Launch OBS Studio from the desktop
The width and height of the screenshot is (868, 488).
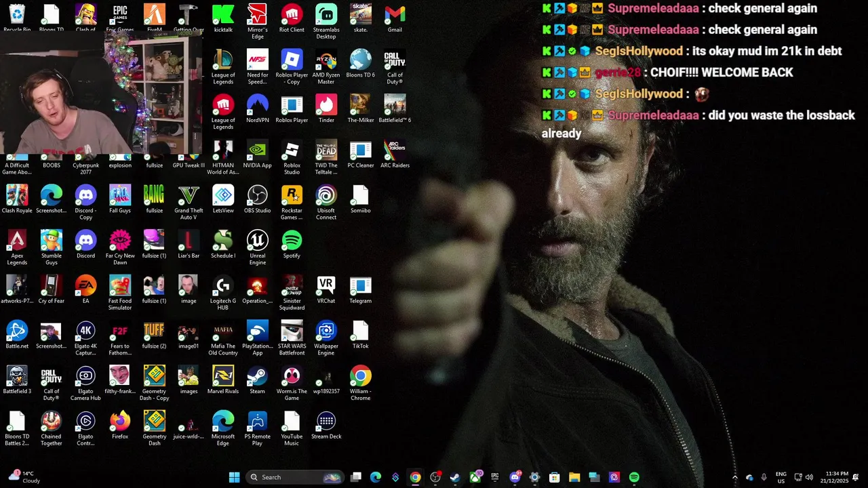pyautogui.click(x=258, y=199)
